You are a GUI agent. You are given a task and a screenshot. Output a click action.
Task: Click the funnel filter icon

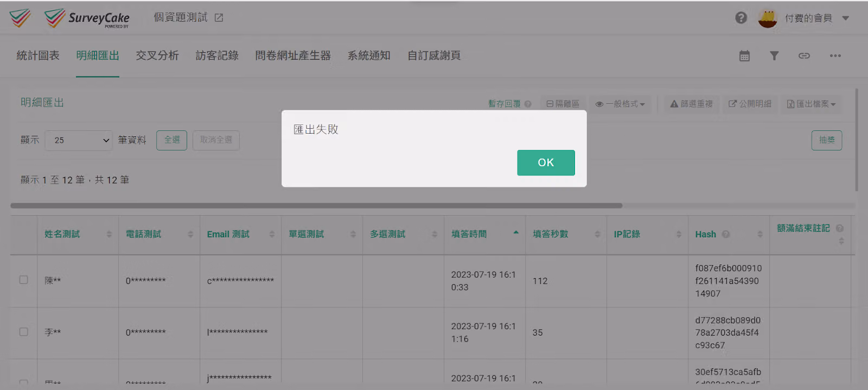[774, 55]
